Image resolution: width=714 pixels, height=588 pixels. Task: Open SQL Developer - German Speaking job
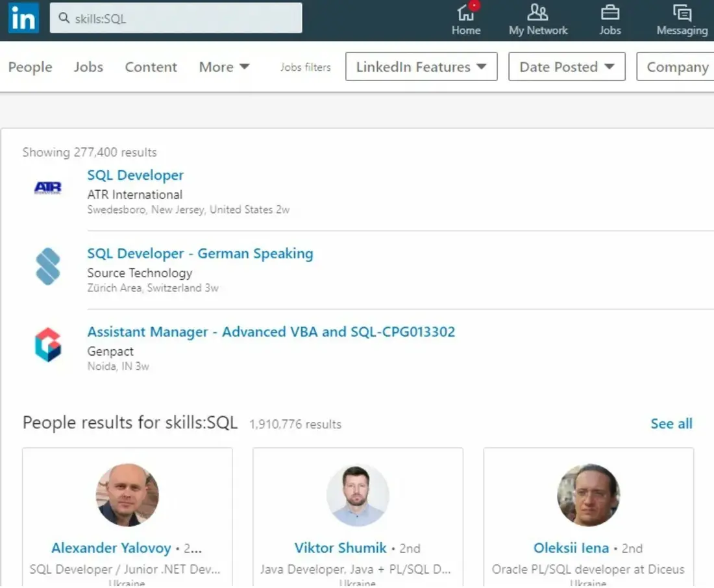point(200,253)
